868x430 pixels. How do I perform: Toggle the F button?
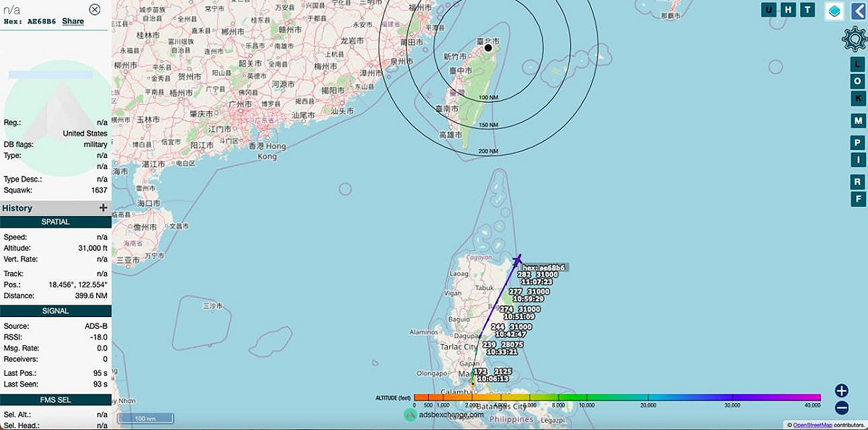pyautogui.click(x=858, y=198)
